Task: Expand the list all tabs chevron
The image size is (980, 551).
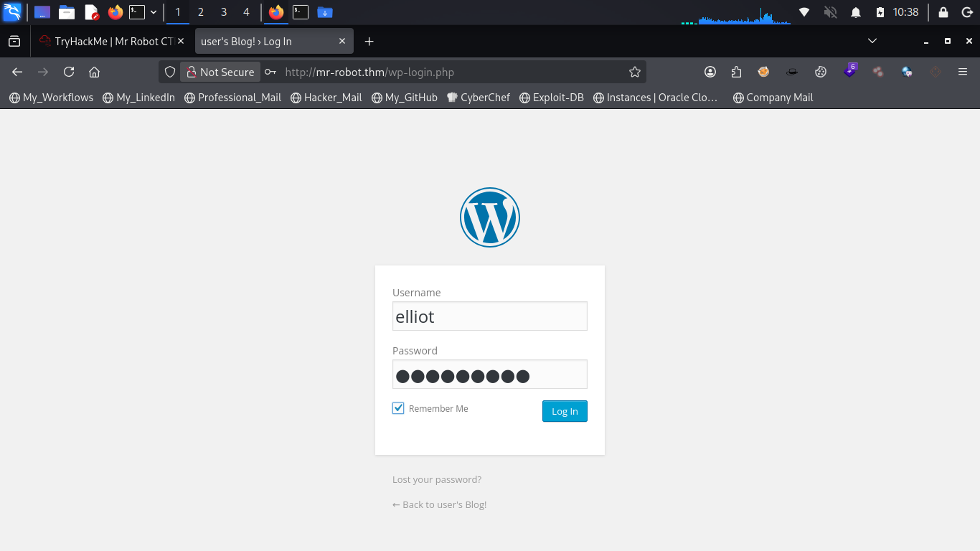Action: pos(872,41)
